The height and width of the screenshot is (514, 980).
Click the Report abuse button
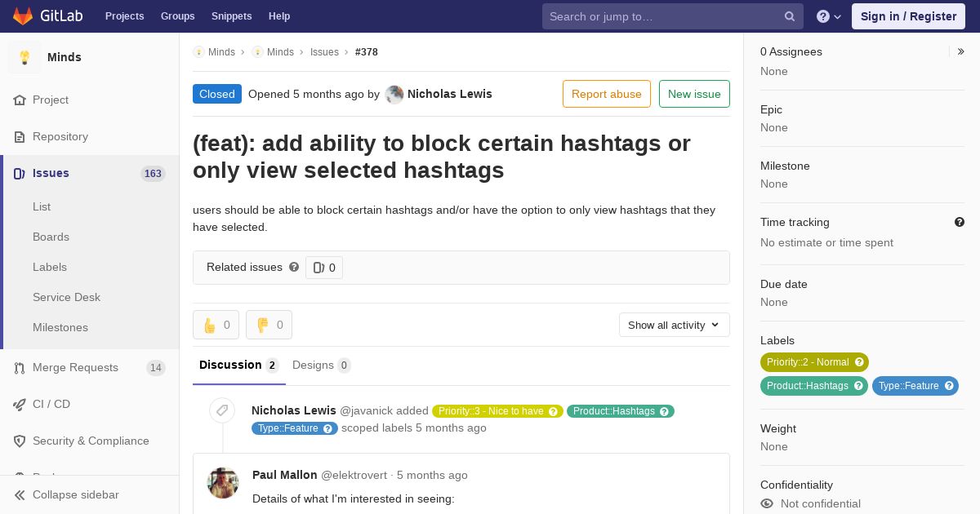[x=607, y=94]
